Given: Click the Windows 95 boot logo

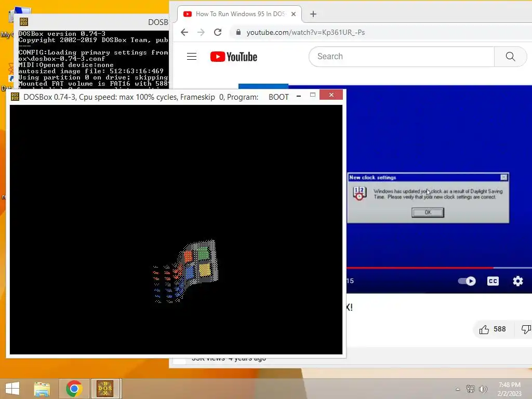Looking at the screenshot, I should [185, 271].
